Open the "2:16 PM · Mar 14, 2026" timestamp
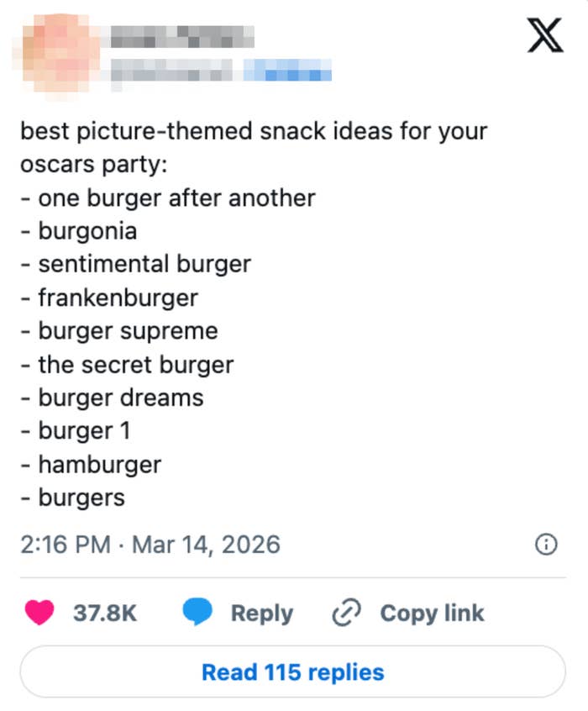Viewport: 588px width, 711px height. [150, 545]
